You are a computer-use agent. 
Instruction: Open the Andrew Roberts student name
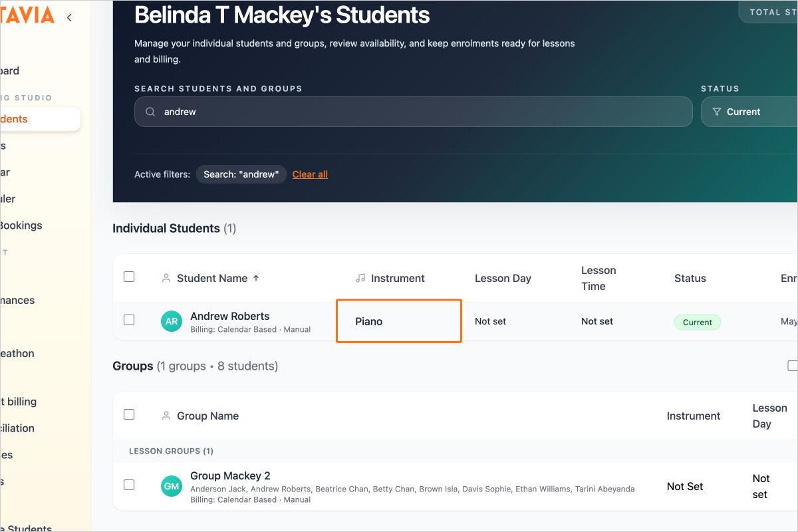coord(230,316)
